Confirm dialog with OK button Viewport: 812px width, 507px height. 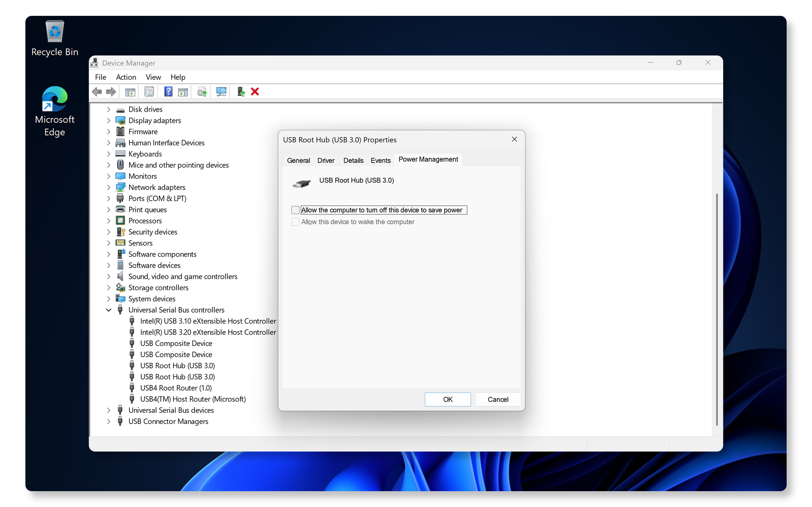448,399
